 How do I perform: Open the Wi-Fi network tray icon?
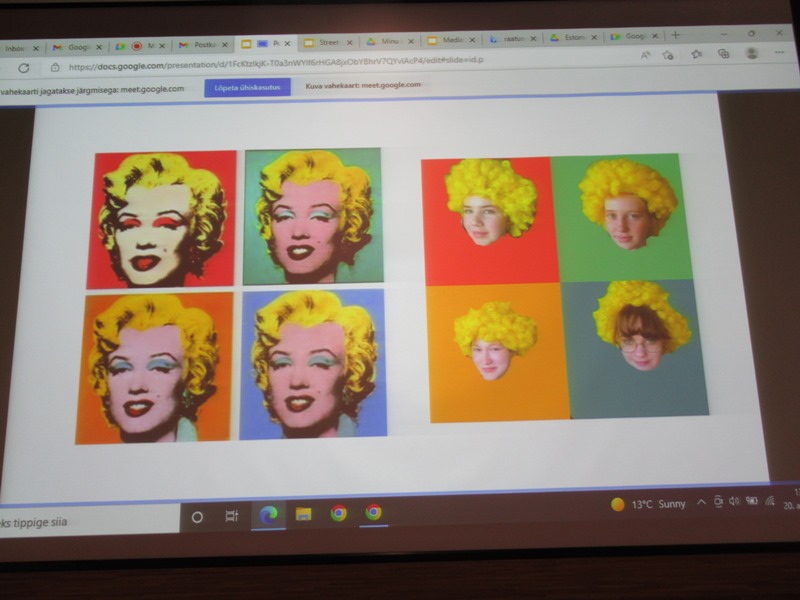pyautogui.click(x=770, y=501)
